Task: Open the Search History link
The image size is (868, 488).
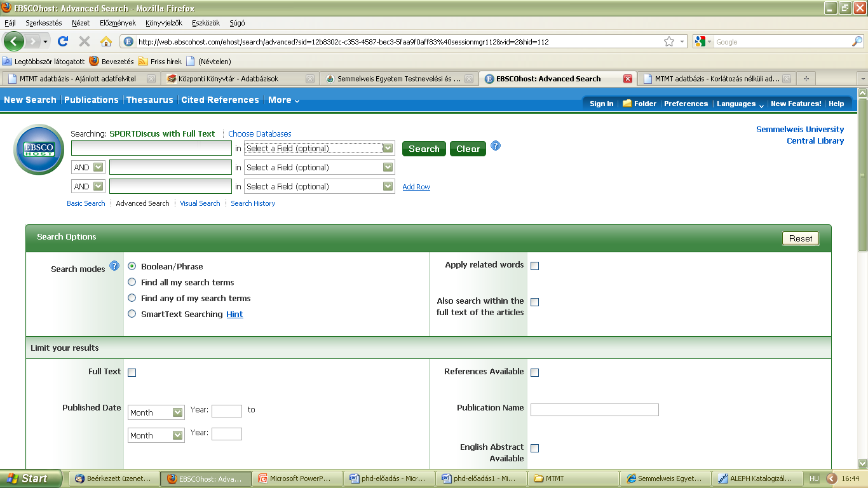Action: pyautogui.click(x=253, y=203)
